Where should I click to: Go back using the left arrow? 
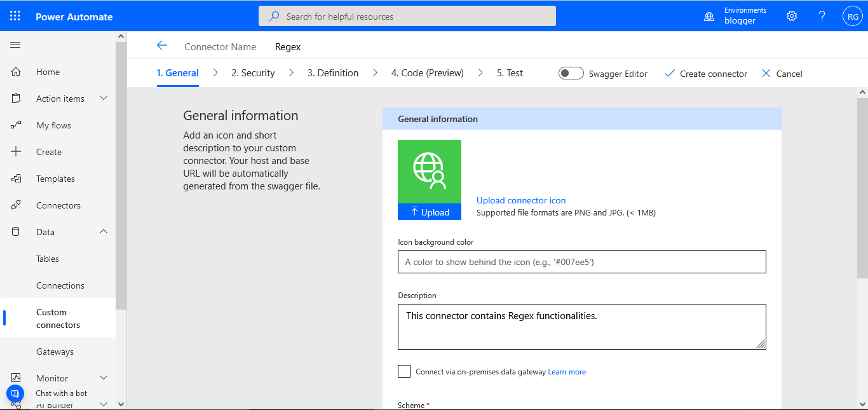162,45
